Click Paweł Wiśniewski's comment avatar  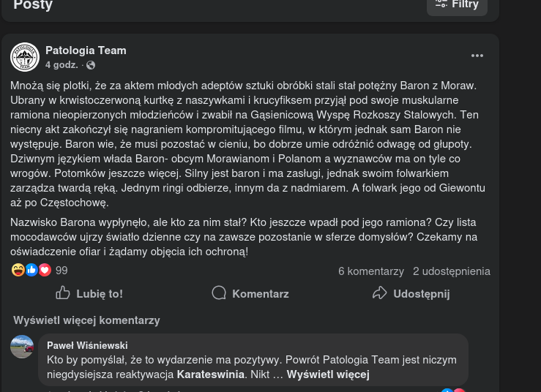22,347
